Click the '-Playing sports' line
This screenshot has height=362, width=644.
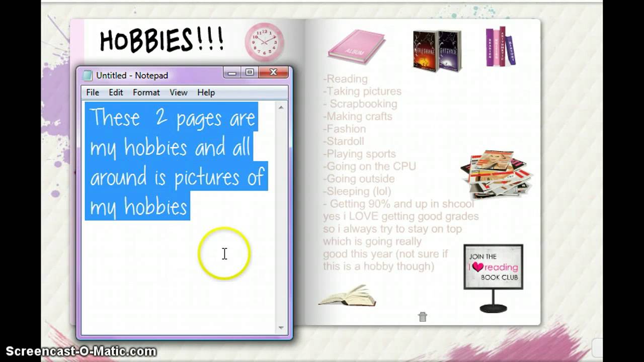[x=360, y=154]
